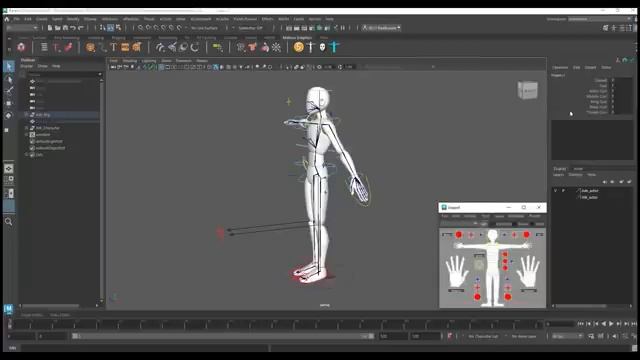Click the Outliner search field
The image size is (640, 360).
[64, 75]
